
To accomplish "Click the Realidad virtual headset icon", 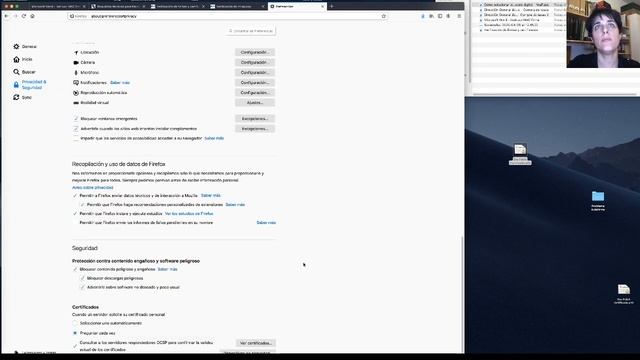I will pyautogui.click(x=76, y=103).
